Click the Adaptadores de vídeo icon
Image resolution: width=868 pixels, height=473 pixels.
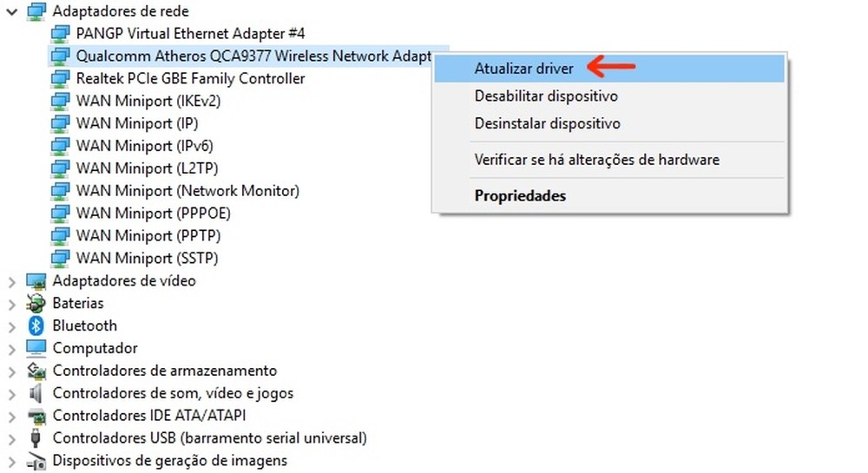(36, 280)
